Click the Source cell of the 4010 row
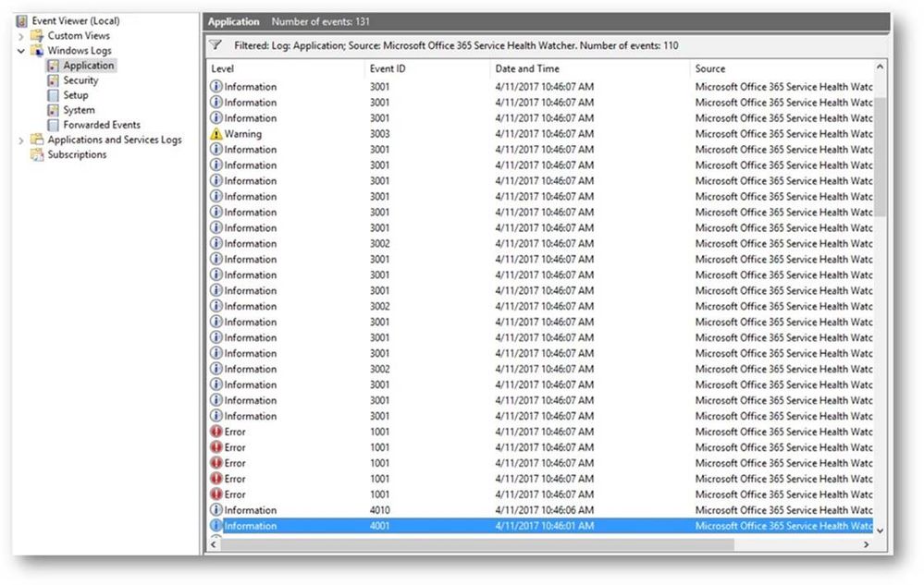The width and height of the screenshot is (924, 585). (x=783, y=509)
